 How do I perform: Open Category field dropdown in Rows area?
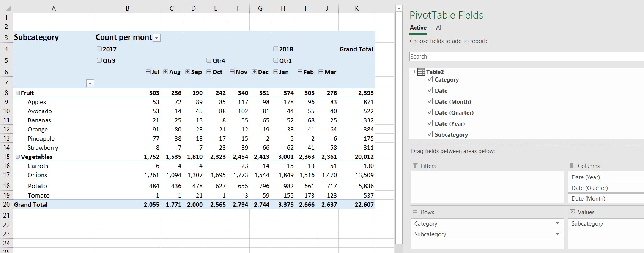557,223
